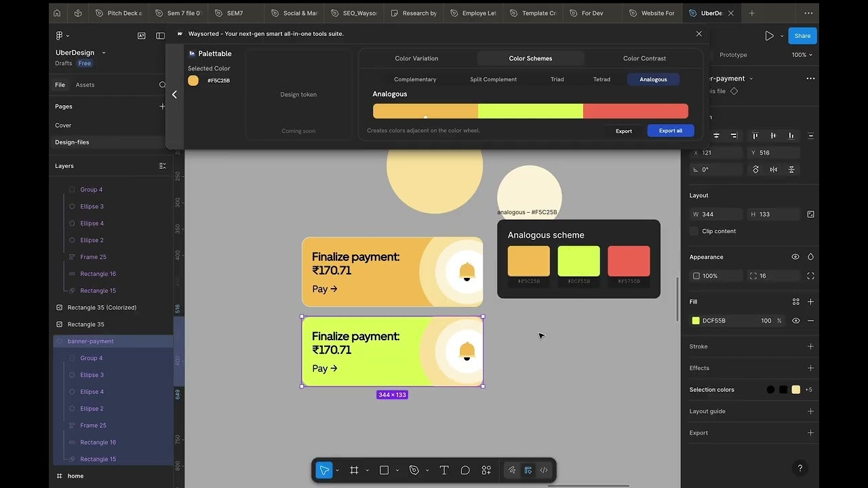
Task: Open the tab bar overflow menu
Action: click(808, 13)
